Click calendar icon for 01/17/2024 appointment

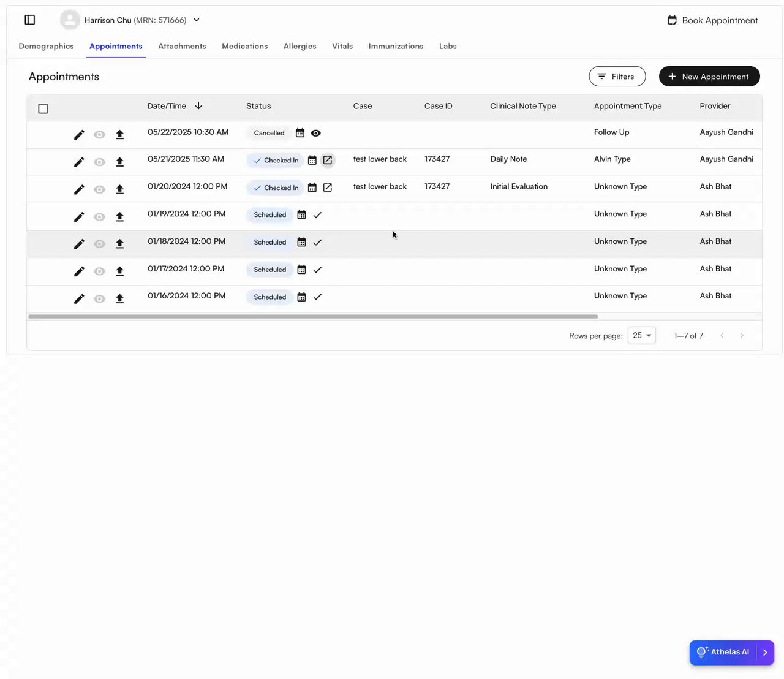[x=301, y=270]
